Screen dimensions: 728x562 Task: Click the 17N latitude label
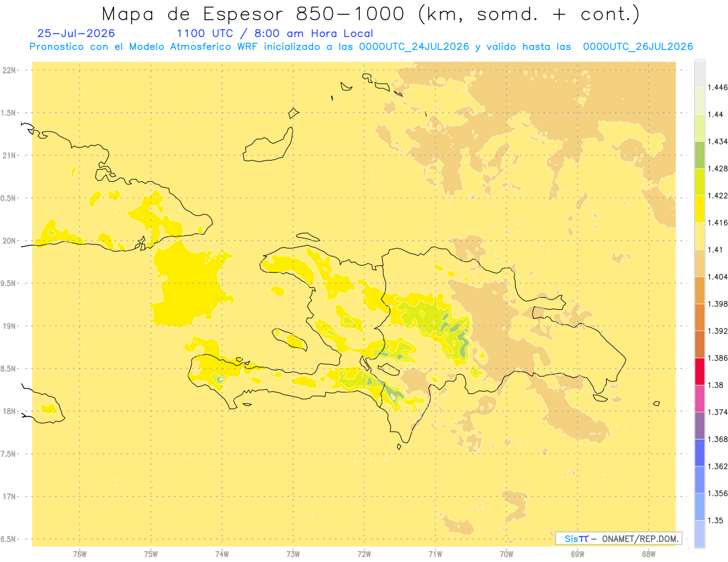coord(10,497)
